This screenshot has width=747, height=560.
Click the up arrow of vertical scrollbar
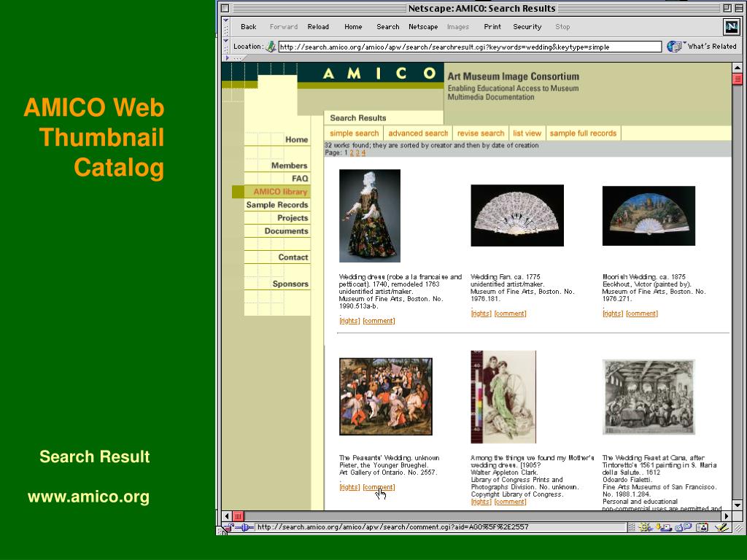tap(737, 68)
